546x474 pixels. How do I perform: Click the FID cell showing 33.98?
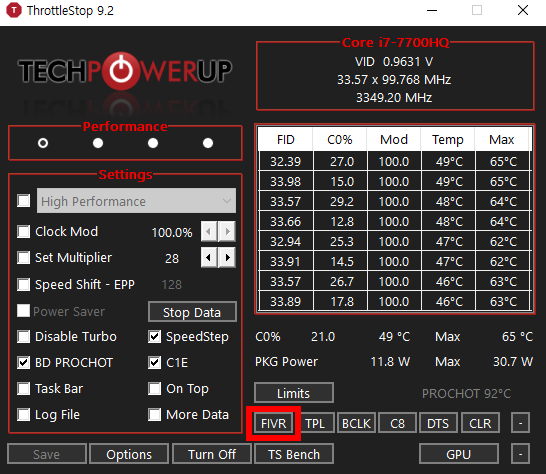(x=286, y=181)
